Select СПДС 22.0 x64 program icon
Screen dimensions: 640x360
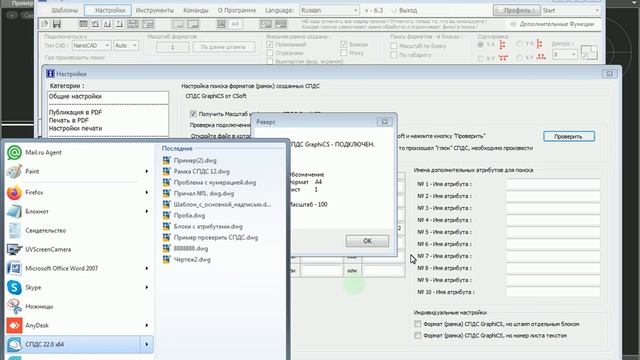coord(14,344)
